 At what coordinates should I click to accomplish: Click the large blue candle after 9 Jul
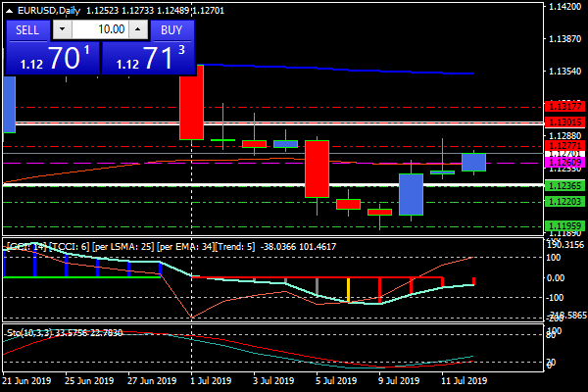pyautogui.click(x=411, y=194)
